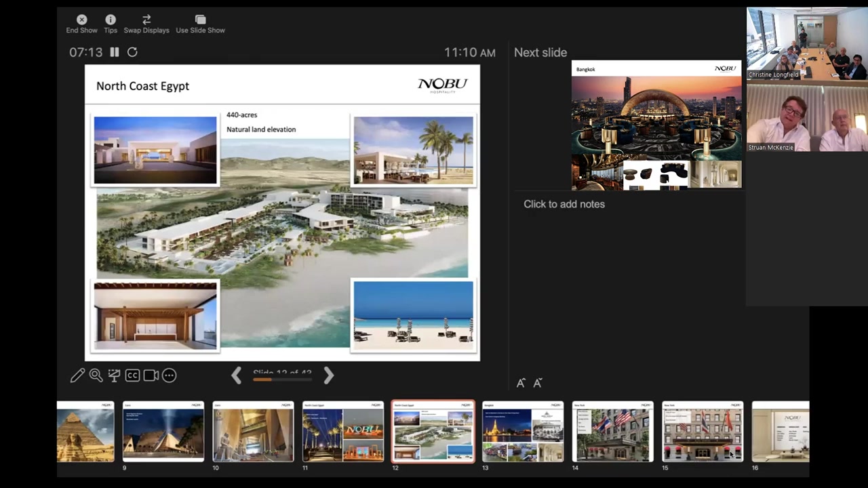Select slide 13 Bangkok thumbnail
The height and width of the screenshot is (488, 868).
click(523, 432)
